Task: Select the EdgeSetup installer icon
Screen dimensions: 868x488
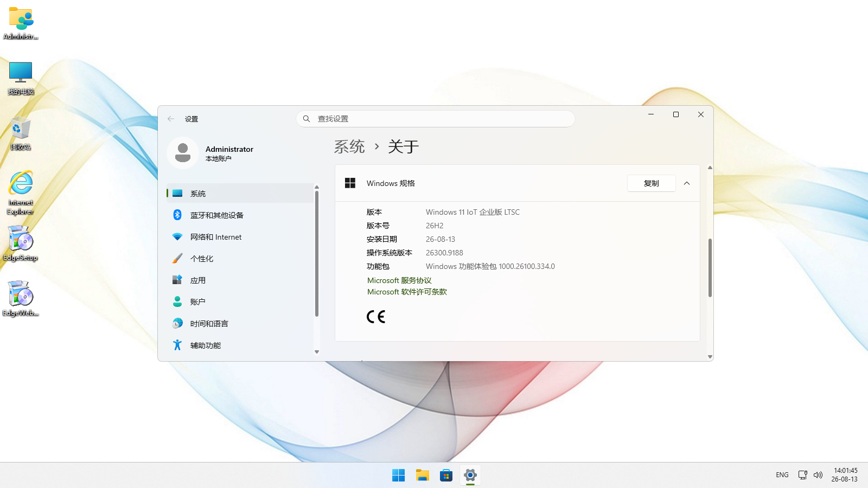Action: 21,243
